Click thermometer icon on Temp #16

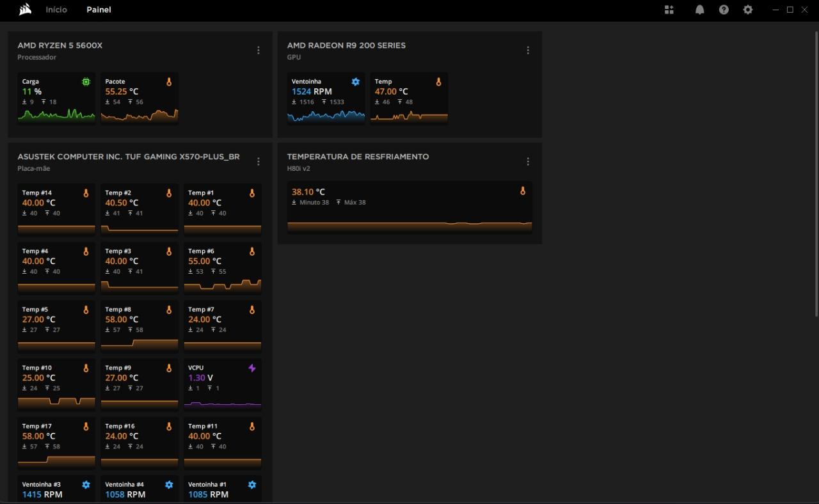[169, 427]
